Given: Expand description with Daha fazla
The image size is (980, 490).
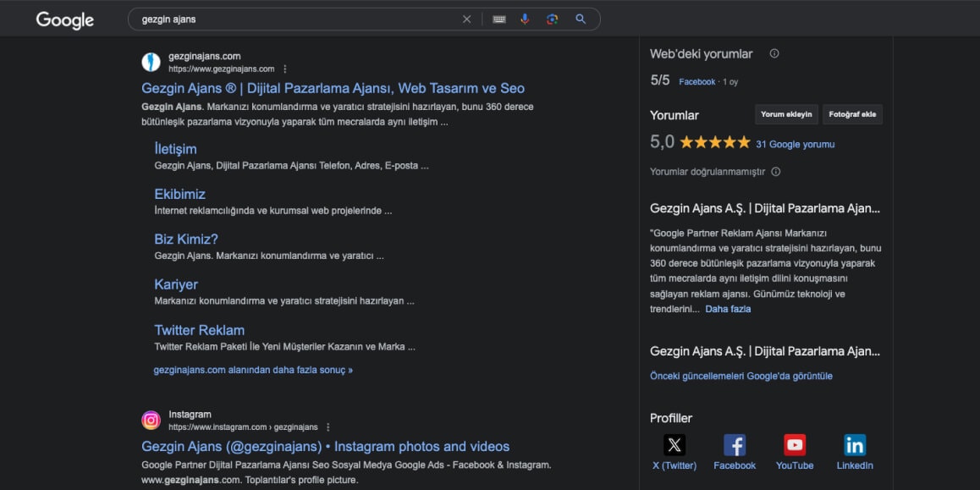Looking at the screenshot, I should [728, 309].
